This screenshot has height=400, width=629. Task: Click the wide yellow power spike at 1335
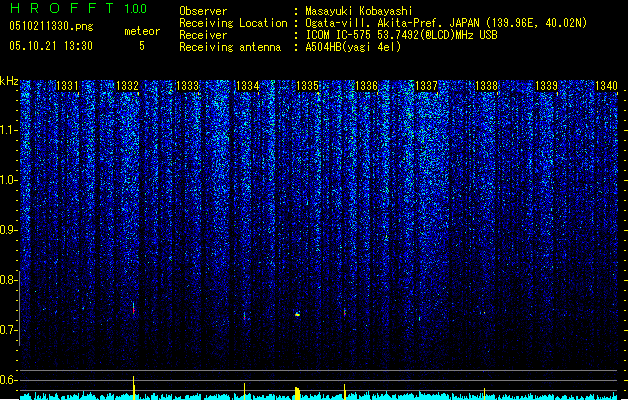[x=297, y=393]
